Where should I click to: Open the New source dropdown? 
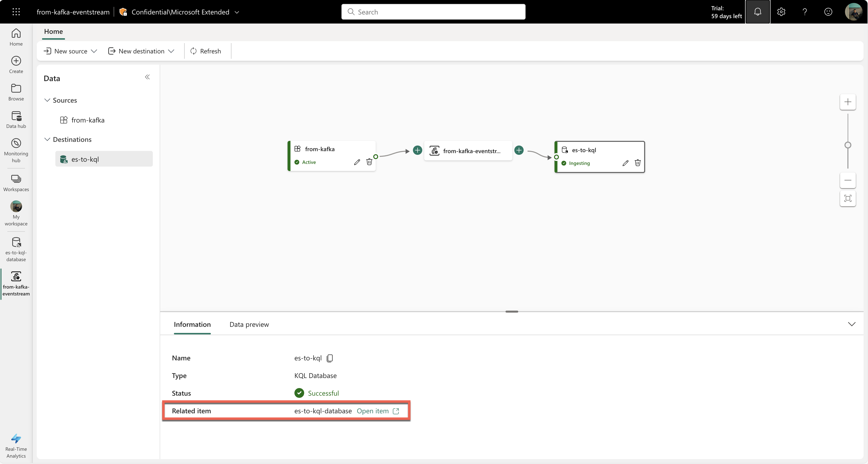pyautogui.click(x=70, y=51)
